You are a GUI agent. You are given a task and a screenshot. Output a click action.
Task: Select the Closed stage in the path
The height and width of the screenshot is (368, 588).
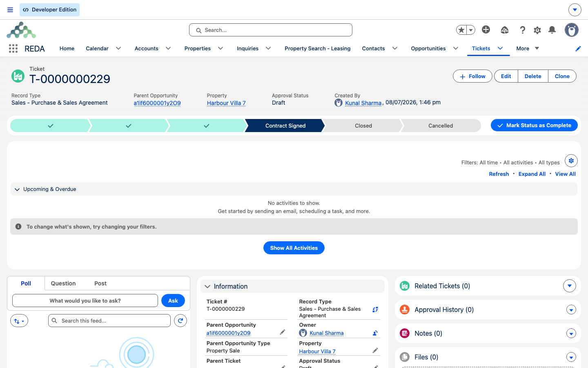point(363,126)
